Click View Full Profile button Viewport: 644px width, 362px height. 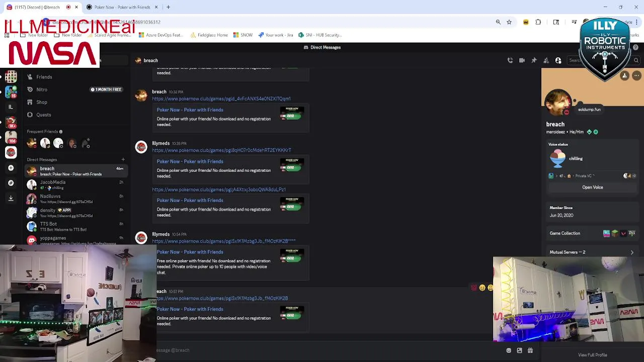coord(592,355)
